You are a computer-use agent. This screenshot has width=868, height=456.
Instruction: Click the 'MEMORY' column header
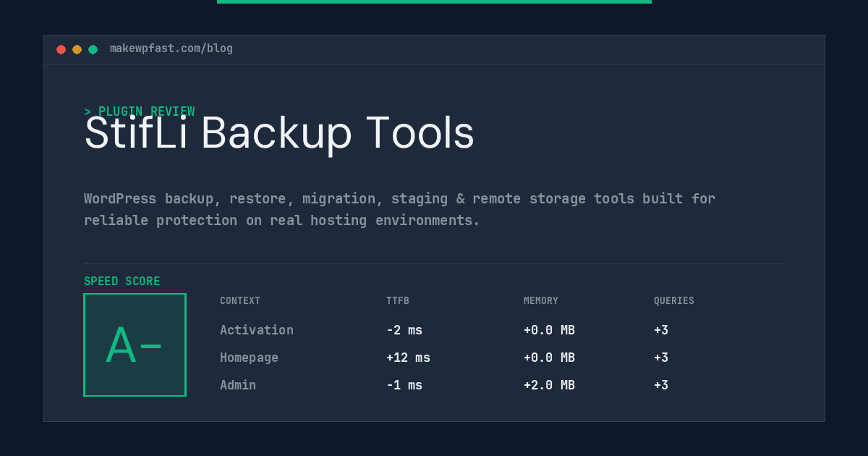(x=541, y=301)
